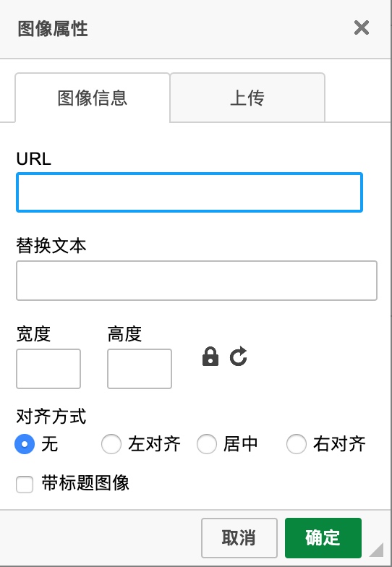Select the 左对齐 radio option
The image size is (392, 567).
click(111, 444)
